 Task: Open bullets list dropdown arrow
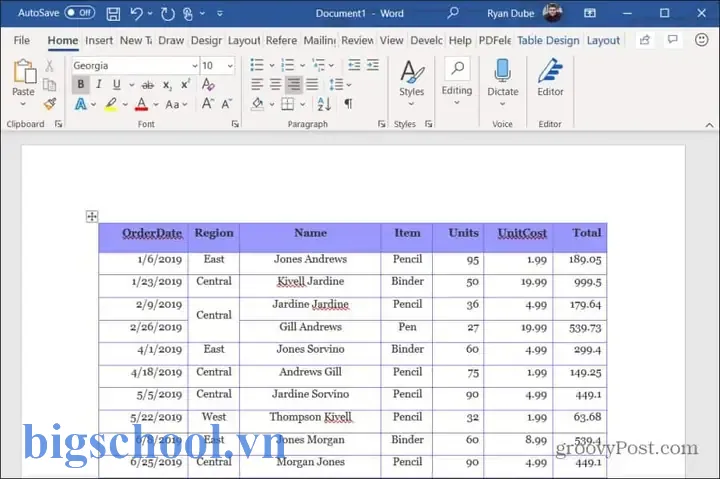tap(271, 66)
